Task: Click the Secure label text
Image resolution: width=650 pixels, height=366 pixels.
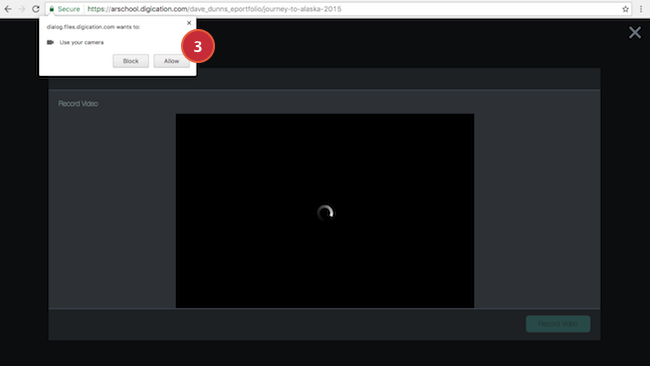Action: (x=69, y=9)
